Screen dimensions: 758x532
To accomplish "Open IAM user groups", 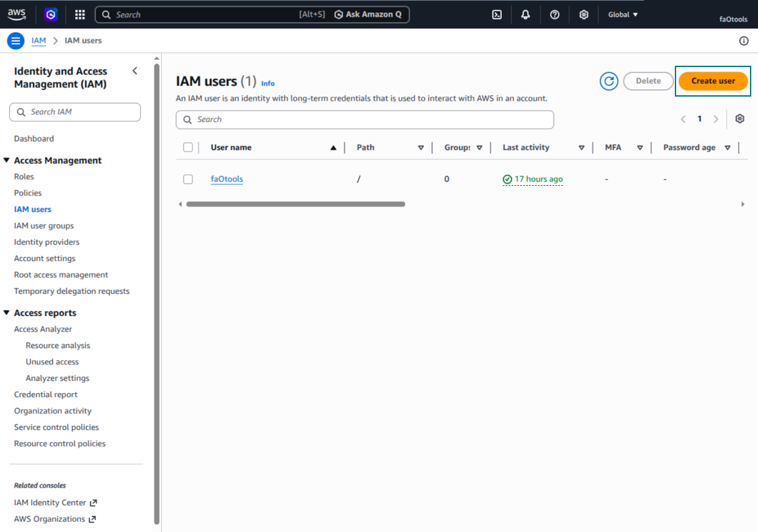I will (x=44, y=226).
